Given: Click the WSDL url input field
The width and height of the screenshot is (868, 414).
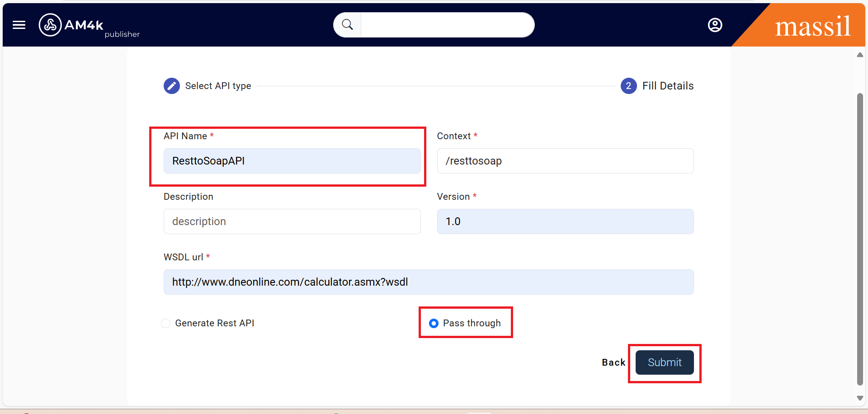Looking at the screenshot, I should pos(429,282).
